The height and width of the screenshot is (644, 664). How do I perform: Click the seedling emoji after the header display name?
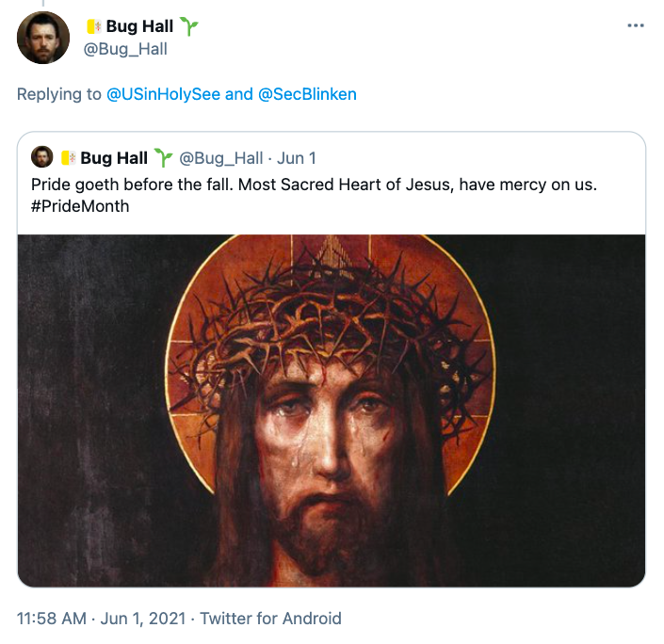point(190,26)
